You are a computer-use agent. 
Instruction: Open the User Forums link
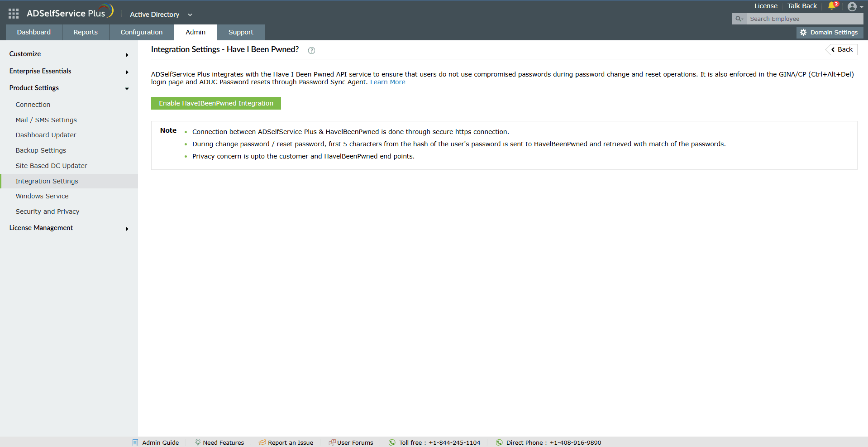pos(355,442)
